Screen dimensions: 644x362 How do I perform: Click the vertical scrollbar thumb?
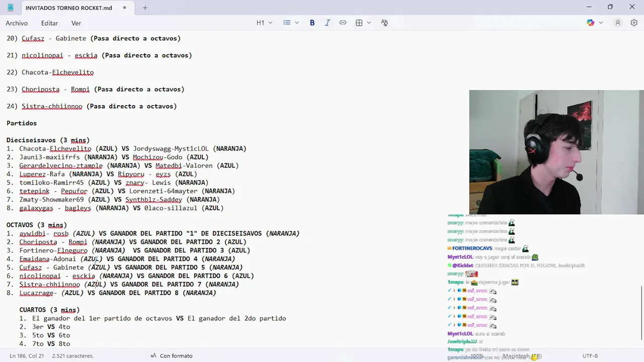641,313
